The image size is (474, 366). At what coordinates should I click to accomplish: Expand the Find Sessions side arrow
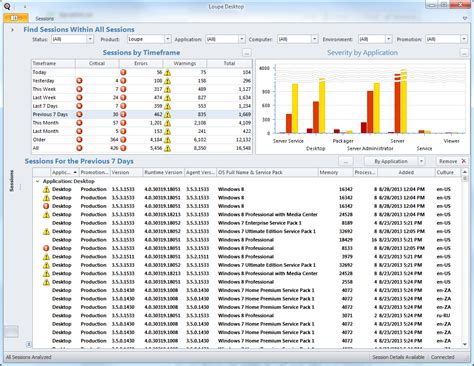click(x=12, y=30)
